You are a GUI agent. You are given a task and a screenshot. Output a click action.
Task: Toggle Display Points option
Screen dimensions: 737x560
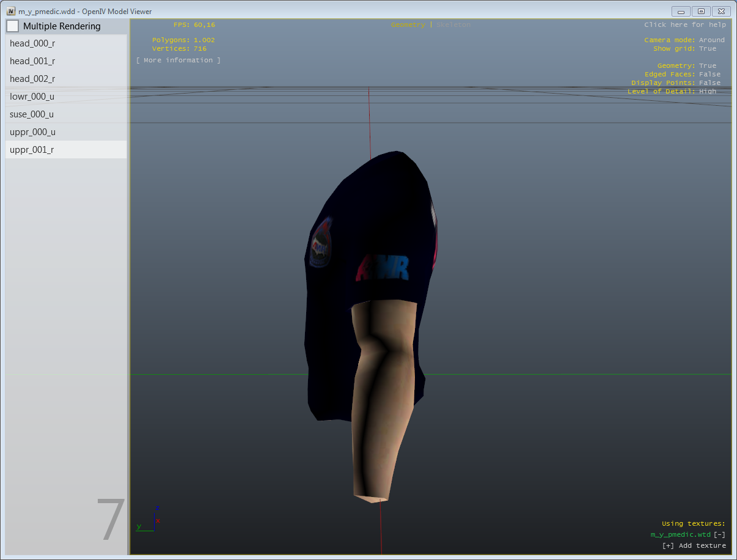pyautogui.click(x=710, y=83)
